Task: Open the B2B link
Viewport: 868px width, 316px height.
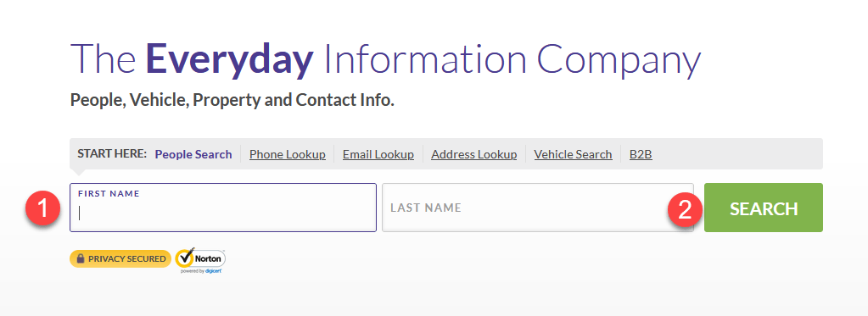Action: (641, 154)
